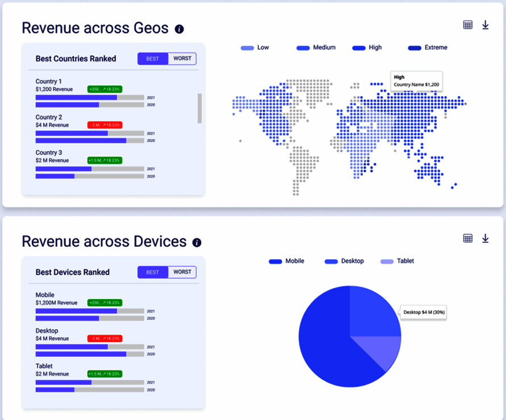The image size is (506, 420).
Task: Click Country 1's 2021 revenue bar
Action: pyautogui.click(x=90, y=97)
